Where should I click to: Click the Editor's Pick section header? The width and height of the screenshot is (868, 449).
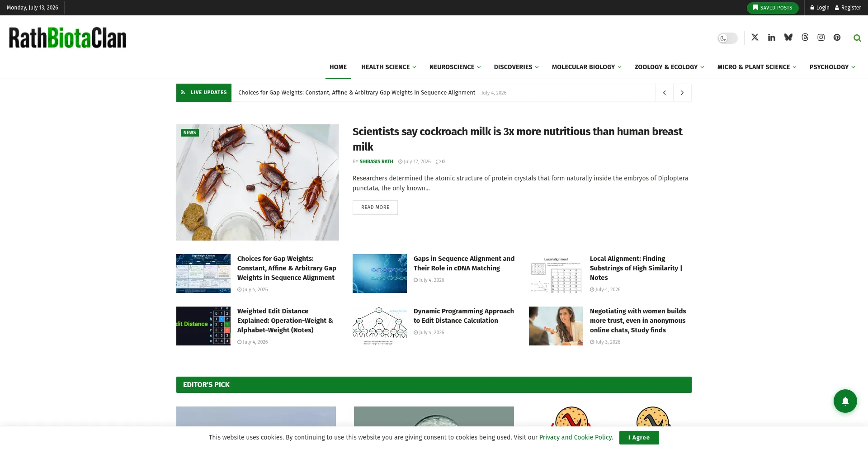(x=434, y=385)
